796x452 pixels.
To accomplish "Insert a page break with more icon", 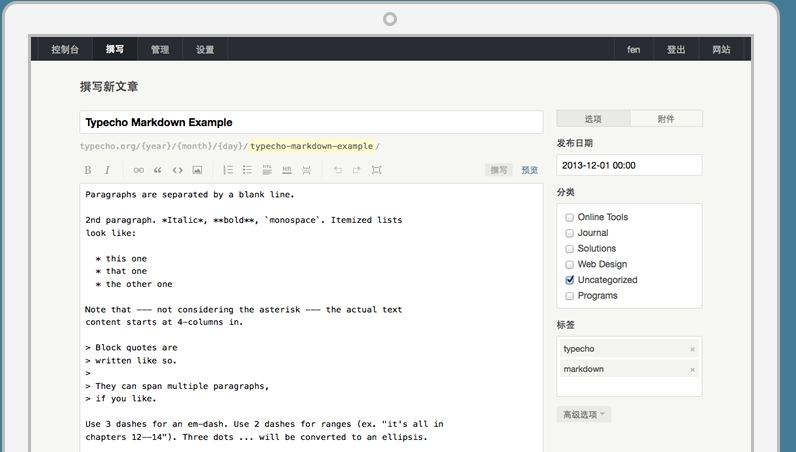I will (306, 170).
